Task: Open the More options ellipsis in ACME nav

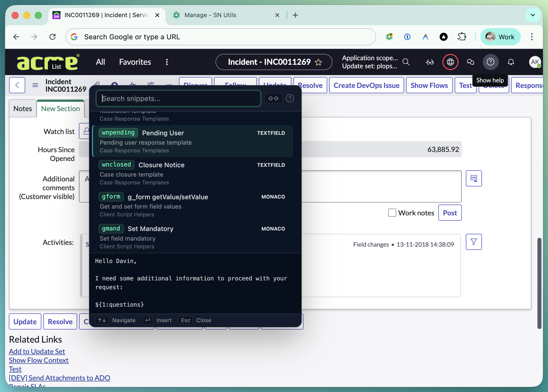Action: click(166, 62)
